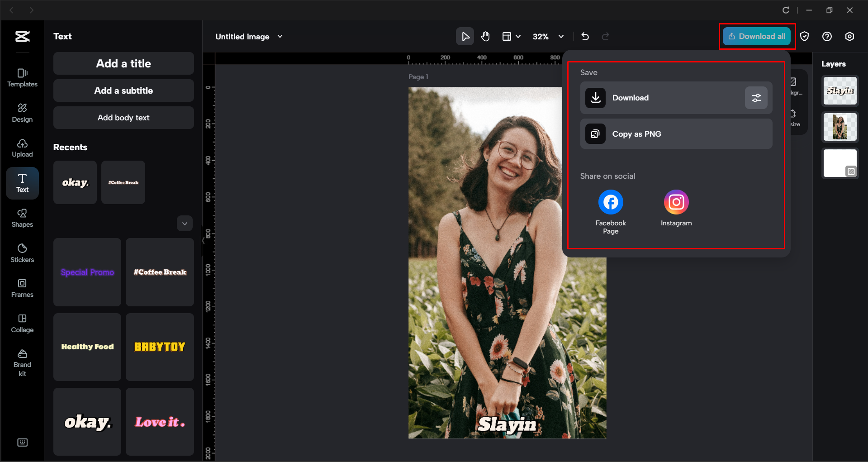Redo the last undone action
Image resolution: width=868 pixels, height=462 pixels.
[606, 36]
